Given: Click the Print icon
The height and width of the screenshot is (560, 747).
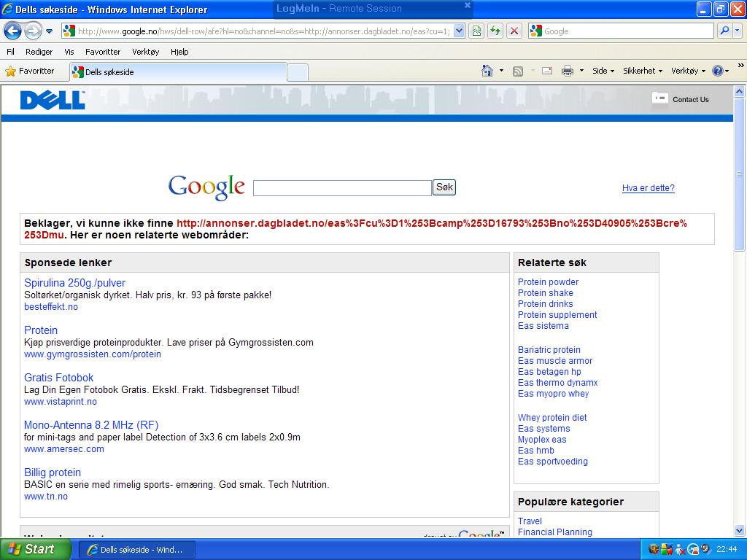Looking at the screenshot, I should pos(567,71).
